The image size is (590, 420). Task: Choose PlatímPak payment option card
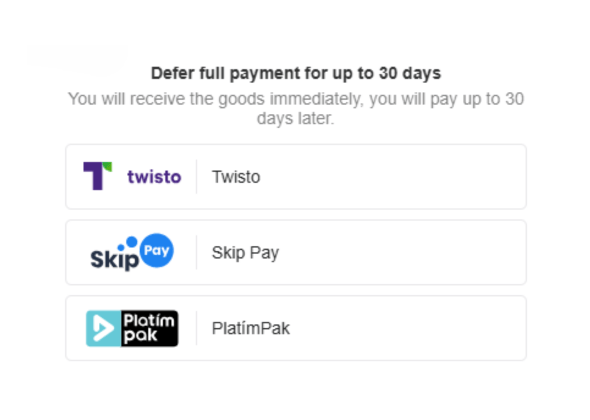(296, 328)
